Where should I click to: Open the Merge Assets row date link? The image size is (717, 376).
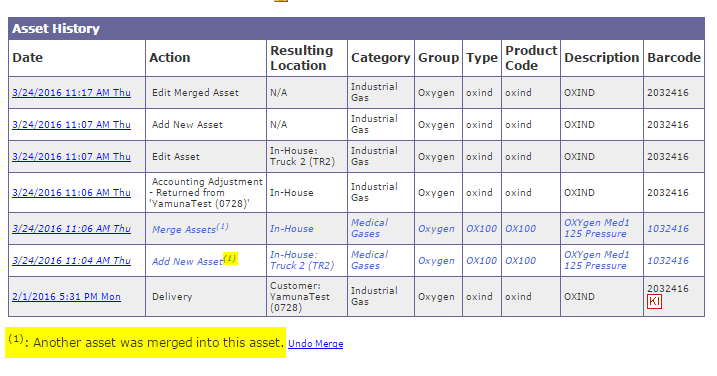click(71, 228)
